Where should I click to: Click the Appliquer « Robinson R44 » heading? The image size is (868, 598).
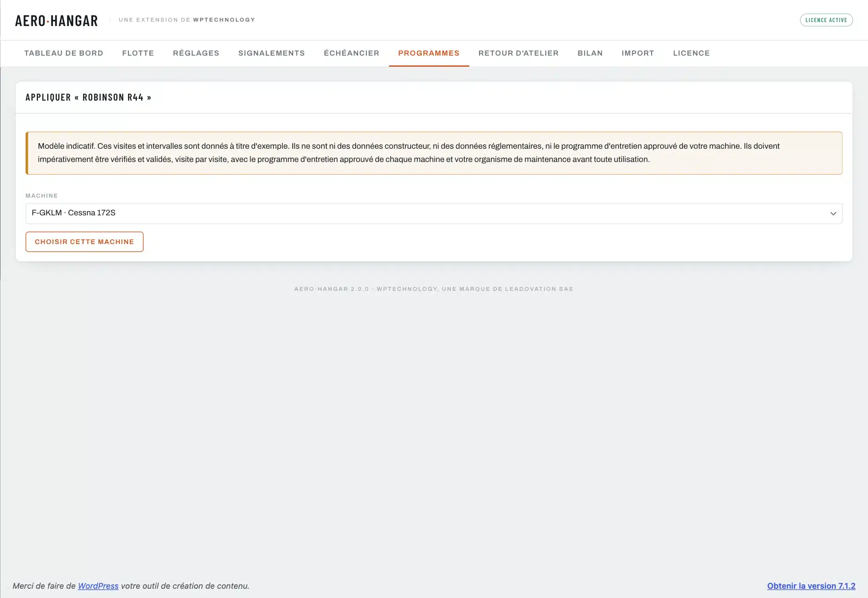(88, 97)
